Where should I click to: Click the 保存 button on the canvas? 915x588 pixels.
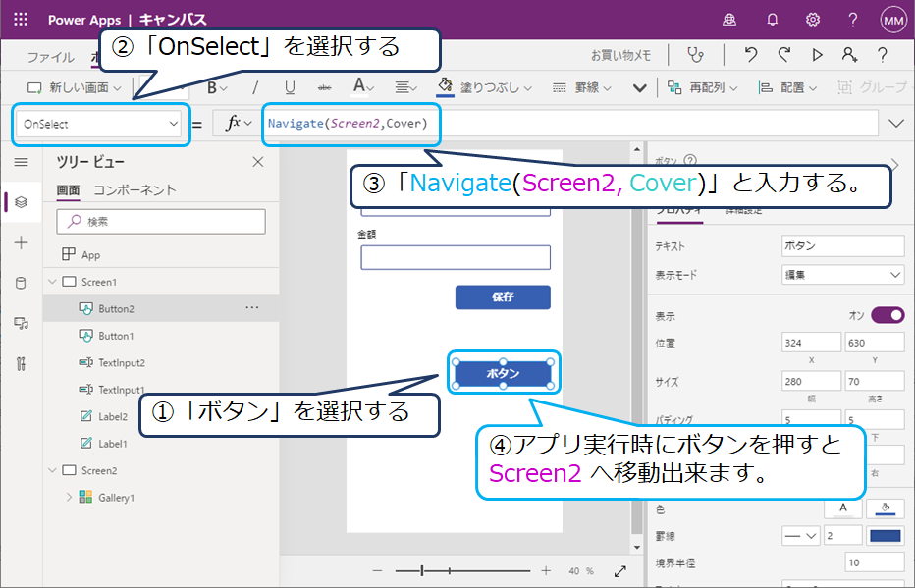(x=502, y=294)
